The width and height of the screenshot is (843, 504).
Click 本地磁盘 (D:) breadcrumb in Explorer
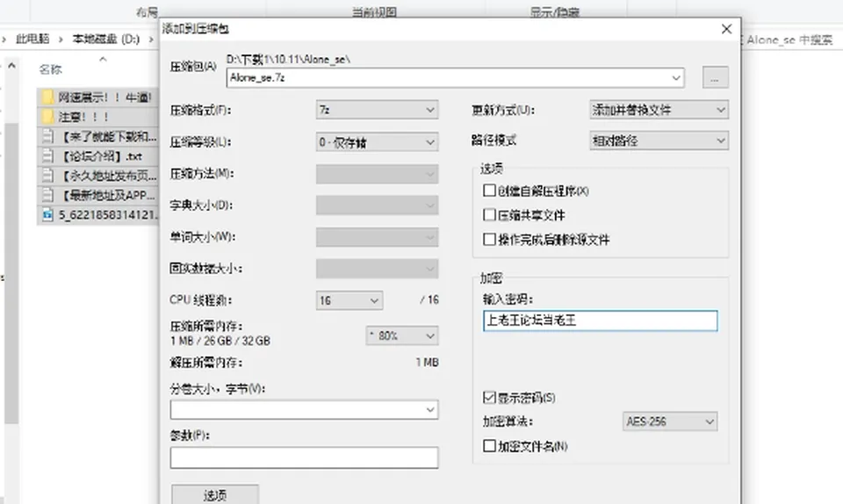click(x=106, y=39)
